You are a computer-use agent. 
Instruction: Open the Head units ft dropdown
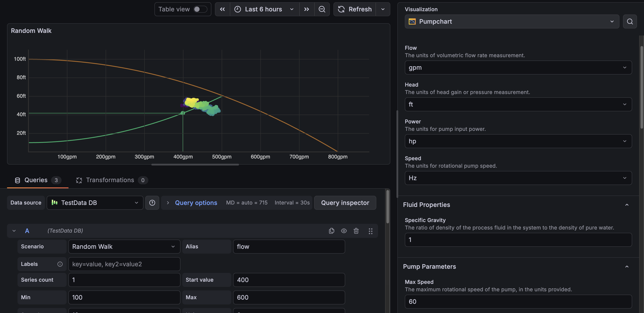pyautogui.click(x=518, y=104)
